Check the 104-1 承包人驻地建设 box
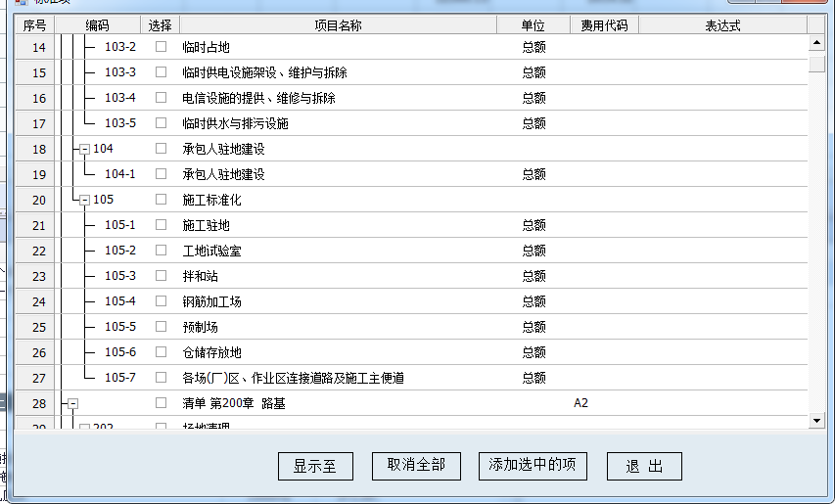 point(161,174)
